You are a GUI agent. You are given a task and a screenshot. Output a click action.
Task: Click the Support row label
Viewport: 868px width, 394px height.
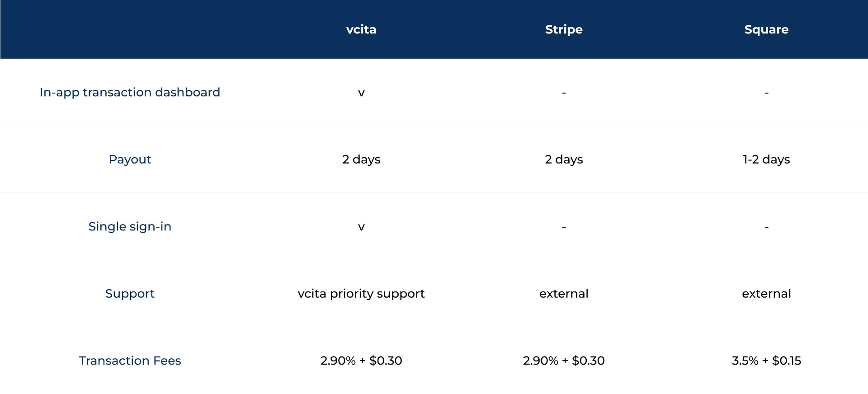[x=130, y=294]
